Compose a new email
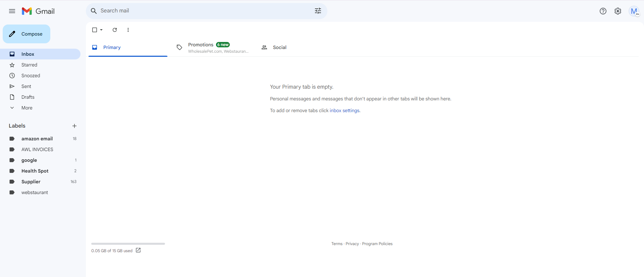Viewport: 644px width, 277px height. pos(26,34)
